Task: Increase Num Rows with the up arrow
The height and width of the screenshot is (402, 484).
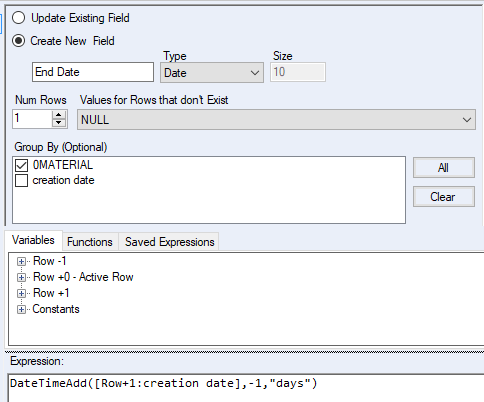Action: pos(59,115)
